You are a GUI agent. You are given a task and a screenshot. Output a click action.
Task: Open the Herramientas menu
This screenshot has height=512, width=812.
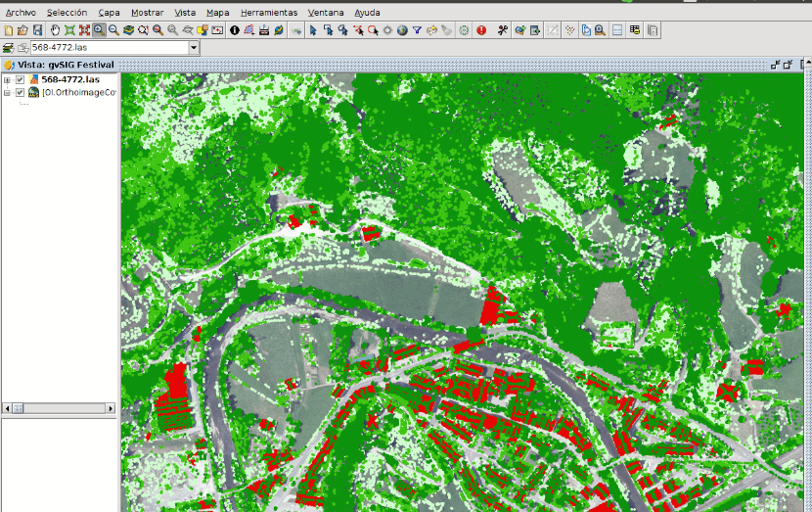pyautogui.click(x=269, y=13)
